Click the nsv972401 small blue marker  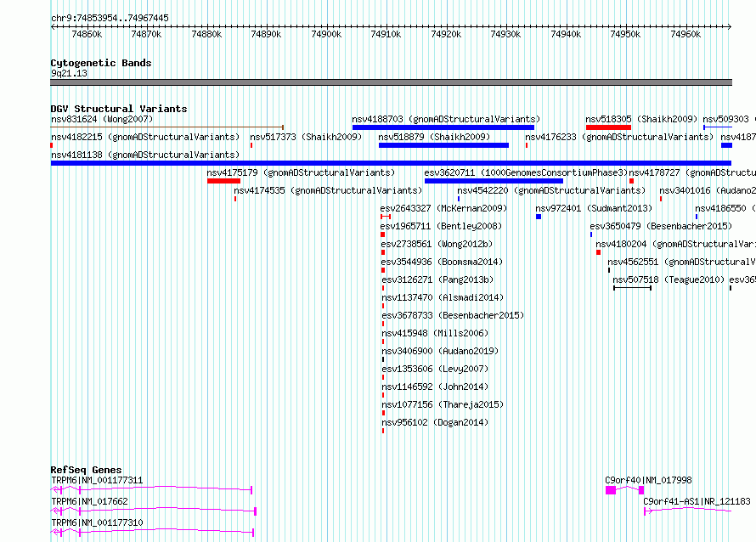[x=539, y=217]
